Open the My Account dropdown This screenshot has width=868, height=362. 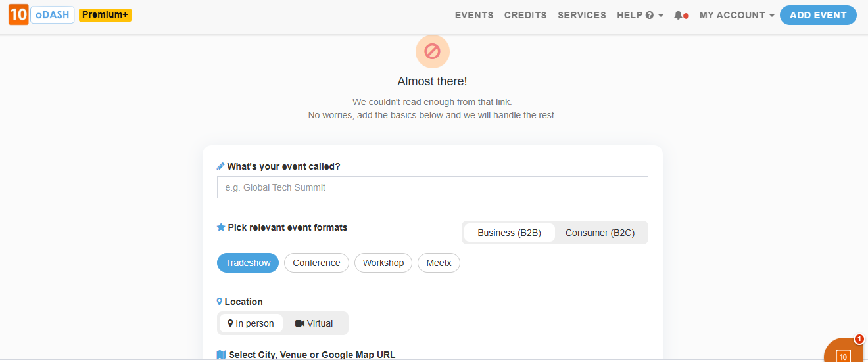pyautogui.click(x=736, y=15)
